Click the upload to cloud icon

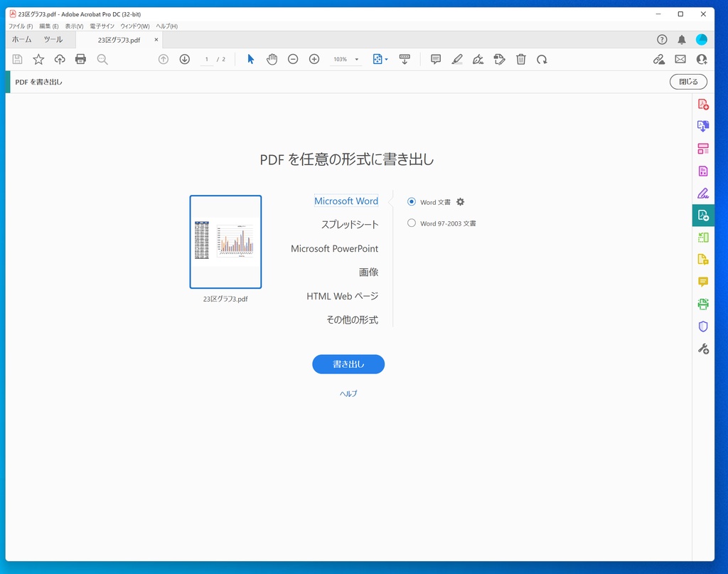point(60,60)
